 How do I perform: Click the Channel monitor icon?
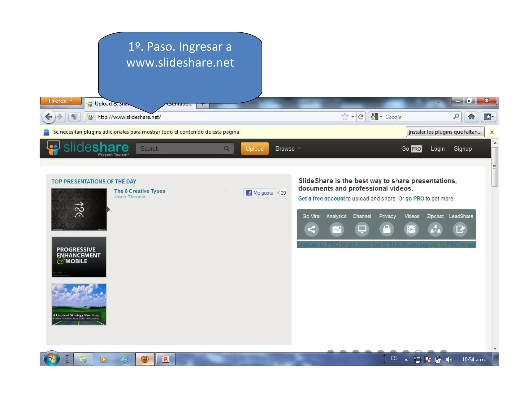(362, 229)
